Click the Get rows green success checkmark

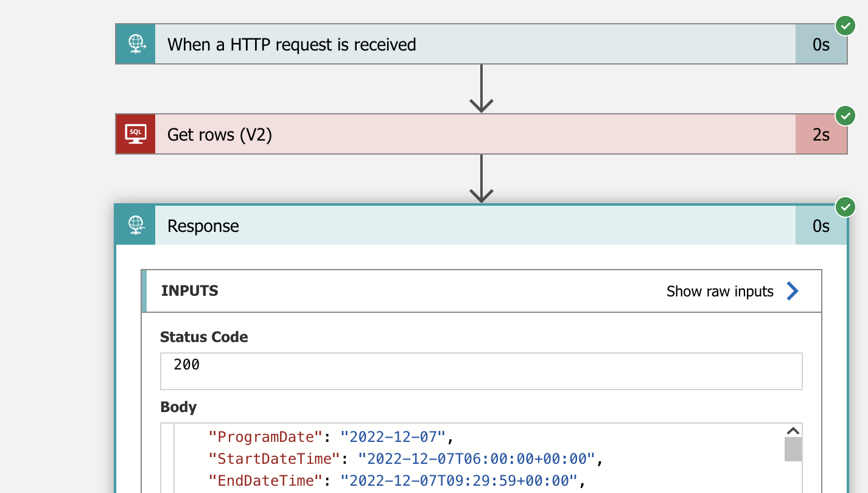(845, 116)
